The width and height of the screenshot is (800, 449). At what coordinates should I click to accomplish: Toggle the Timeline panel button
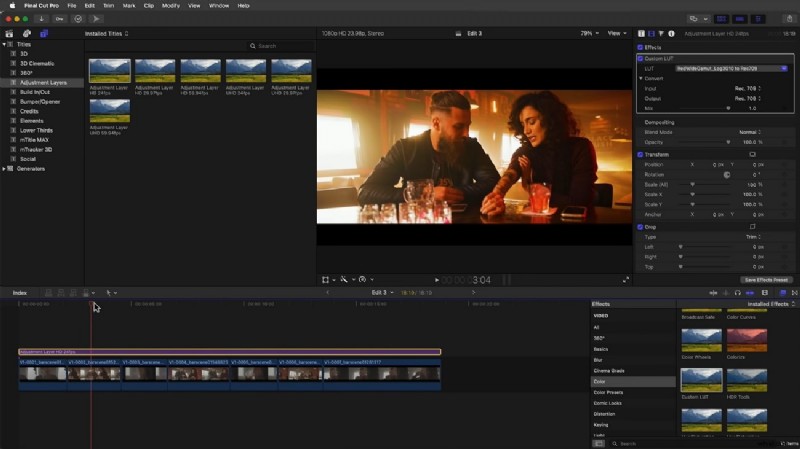(x=739, y=19)
